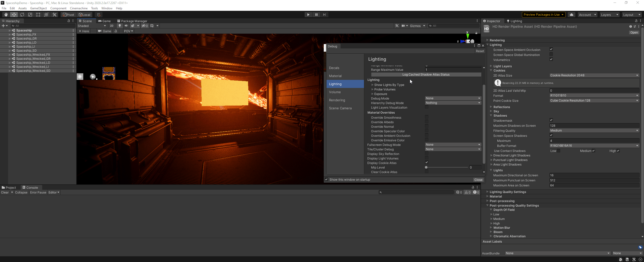Select the Hand tool in toolbar
The width and height of the screenshot is (644, 262).
pos(6,15)
